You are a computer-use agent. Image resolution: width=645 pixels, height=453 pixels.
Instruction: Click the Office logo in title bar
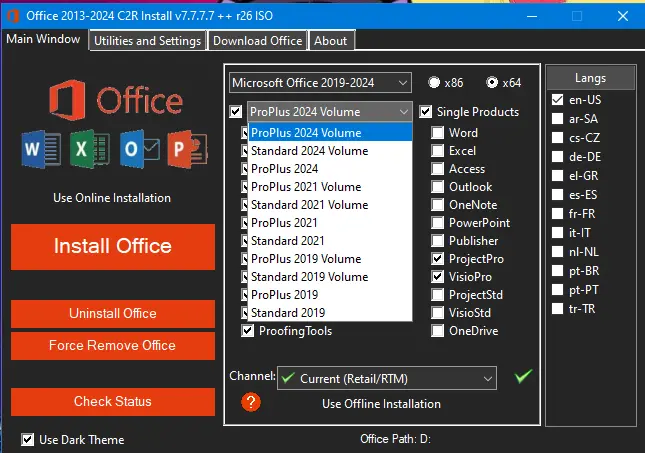pos(13,16)
